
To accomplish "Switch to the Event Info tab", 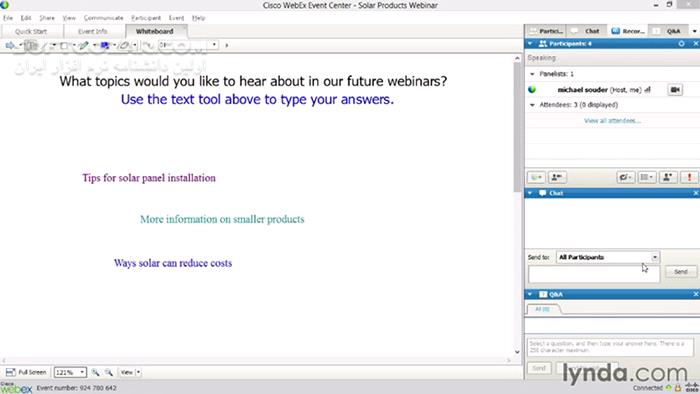I will click(92, 31).
